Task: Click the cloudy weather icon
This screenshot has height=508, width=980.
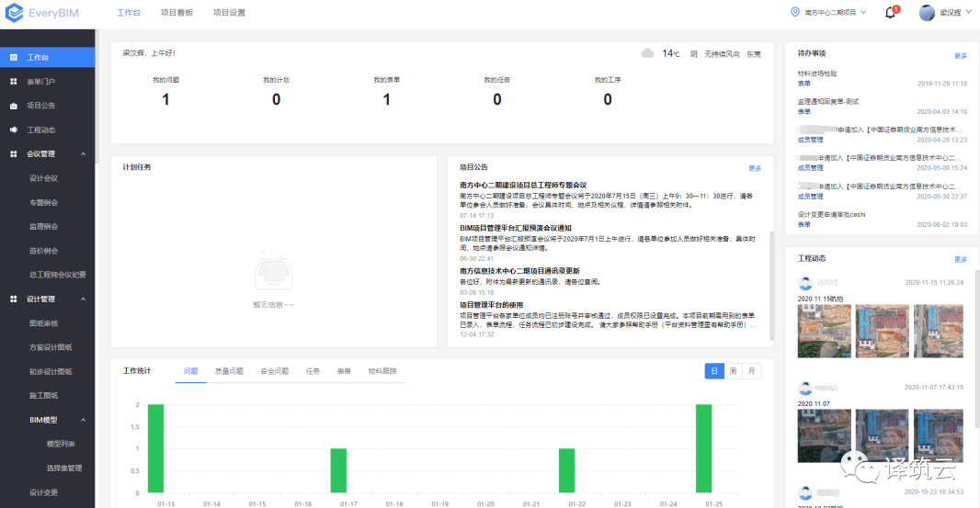Action: pos(647,53)
